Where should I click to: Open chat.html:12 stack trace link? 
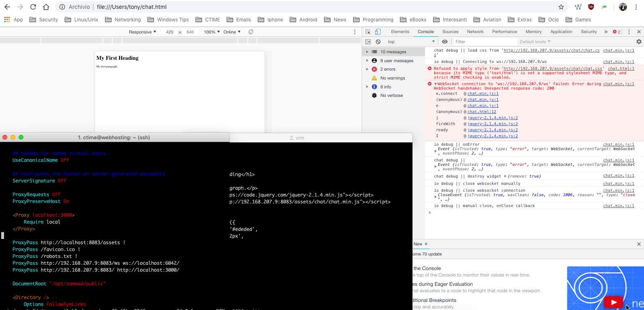coord(482,112)
